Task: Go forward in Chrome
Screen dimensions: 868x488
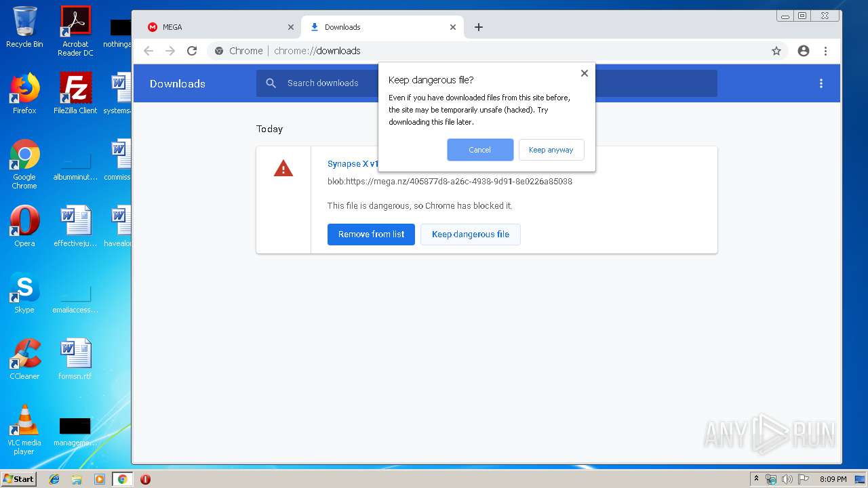Action: click(x=170, y=51)
